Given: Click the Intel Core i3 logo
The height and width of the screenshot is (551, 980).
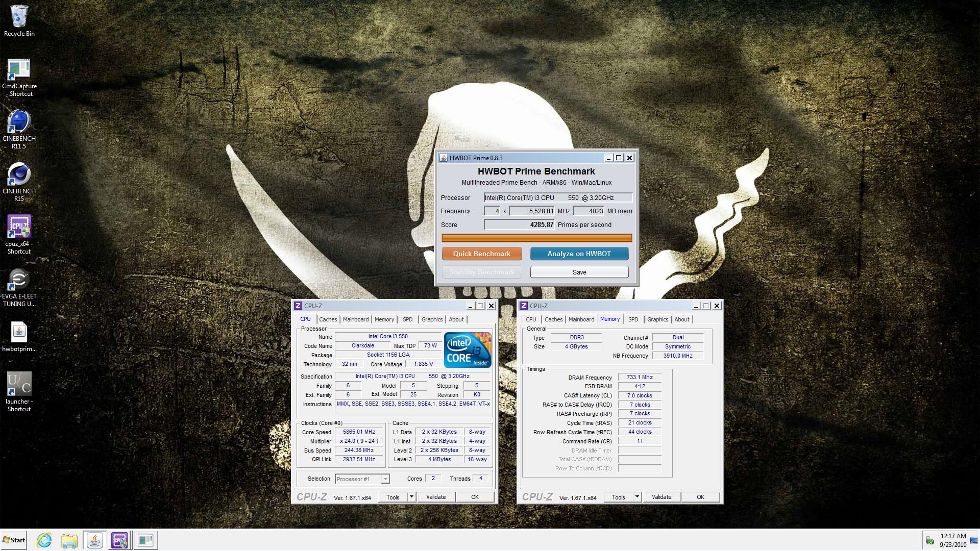Looking at the screenshot, I should click(x=468, y=350).
